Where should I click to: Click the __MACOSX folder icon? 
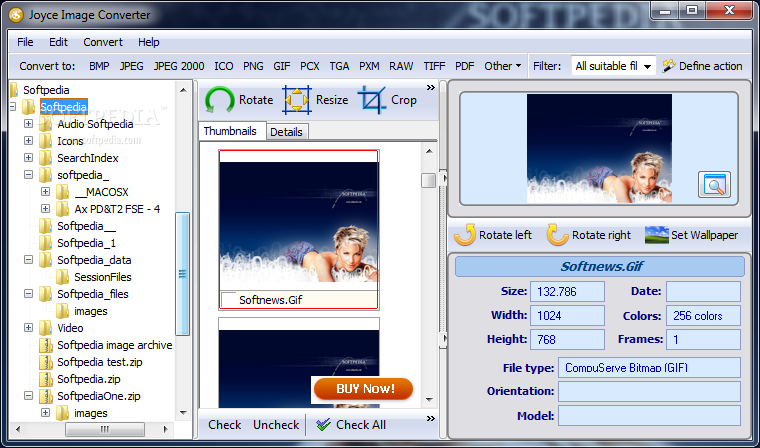coord(63,192)
